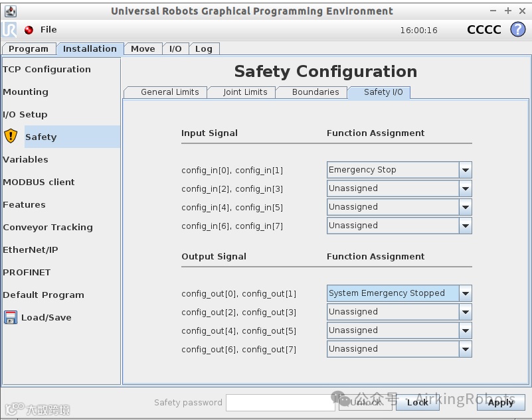This screenshot has height=420, width=532.
Task: Click the red record dot icon
Action: 29,30
